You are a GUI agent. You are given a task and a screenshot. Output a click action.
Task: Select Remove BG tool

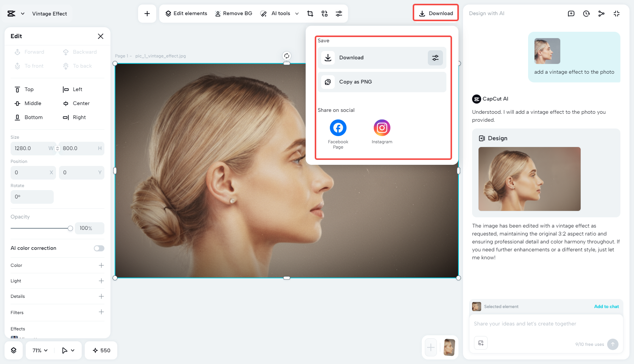(x=233, y=14)
